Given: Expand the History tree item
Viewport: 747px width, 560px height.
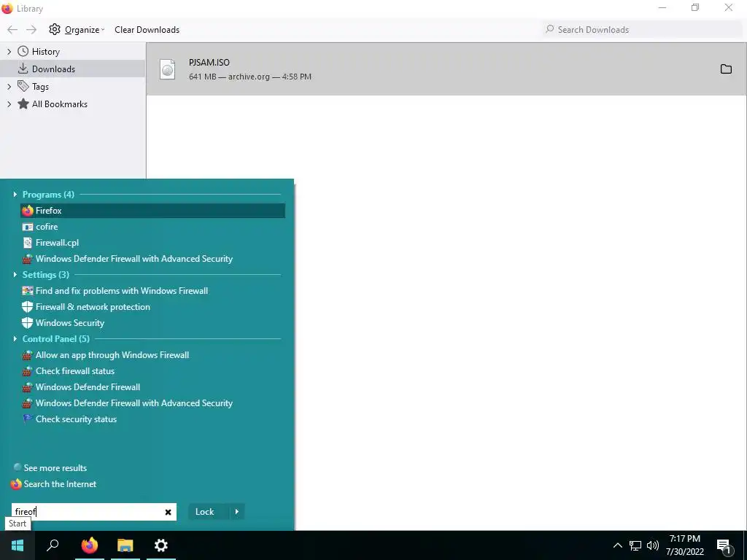Looking at the screenshot, I should (x=9, y=52).
